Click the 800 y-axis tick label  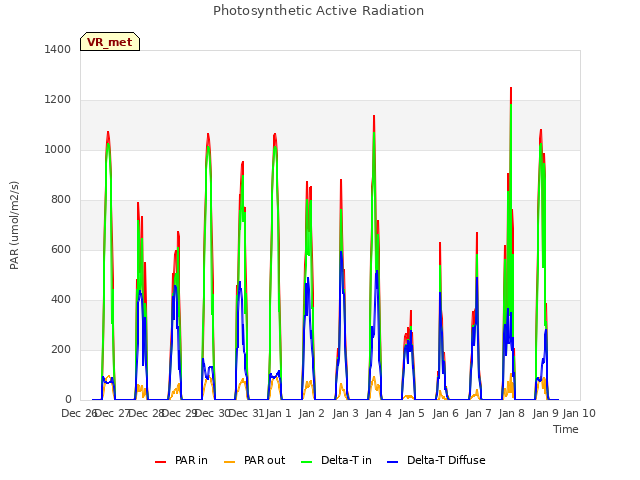pos(61,200)
